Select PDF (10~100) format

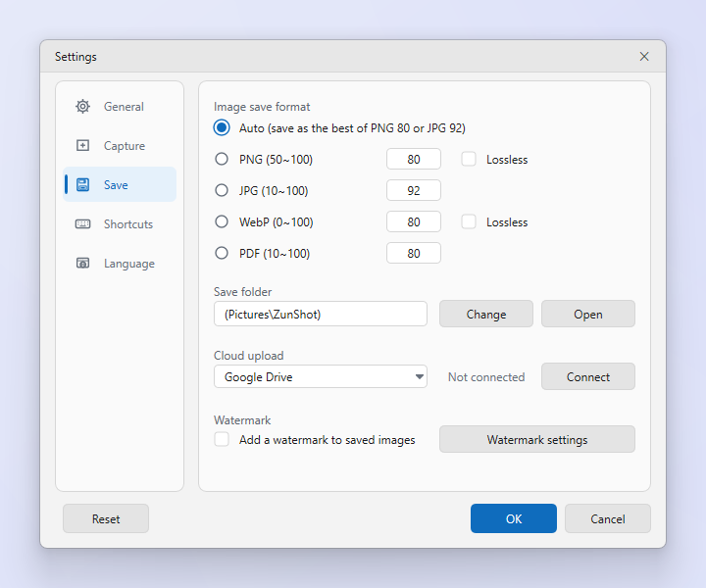[222, 253]
